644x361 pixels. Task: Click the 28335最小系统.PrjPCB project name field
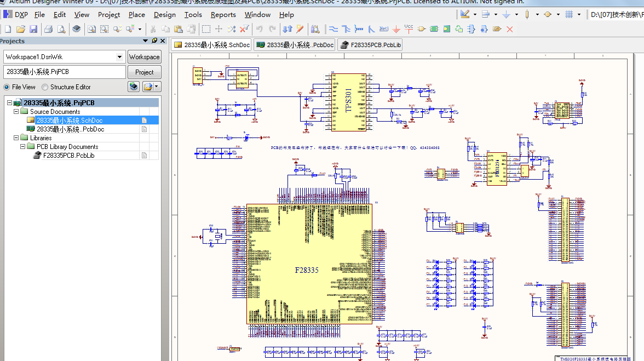click(65, 72)
